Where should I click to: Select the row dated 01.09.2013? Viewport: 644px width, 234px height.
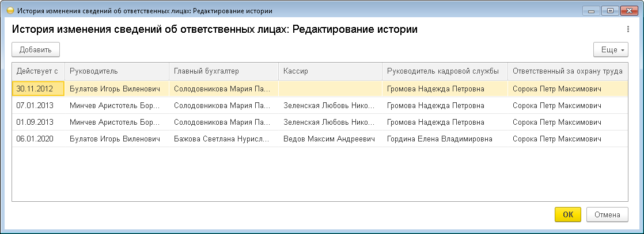click(35, 122)
